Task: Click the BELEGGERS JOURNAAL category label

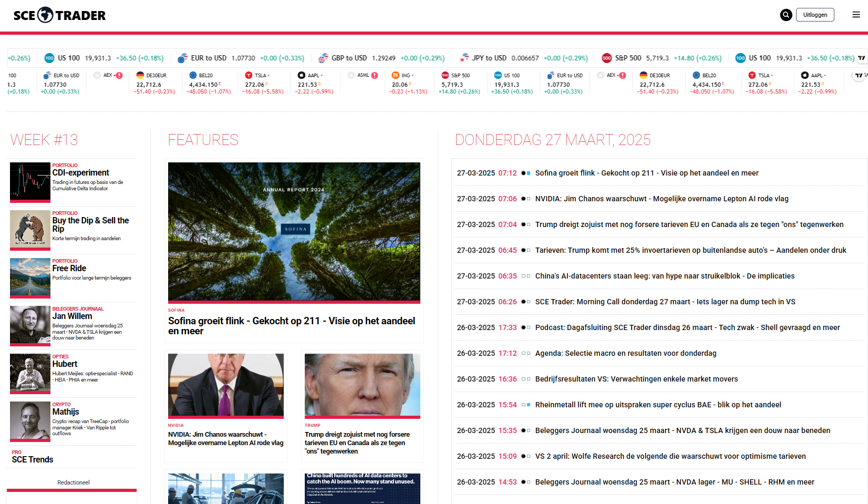Action: click(x=78, y=309)
